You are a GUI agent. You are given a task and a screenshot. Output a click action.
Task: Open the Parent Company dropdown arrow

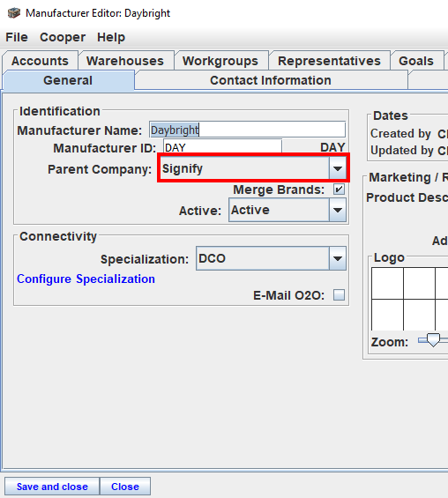[x=338, y=168]
